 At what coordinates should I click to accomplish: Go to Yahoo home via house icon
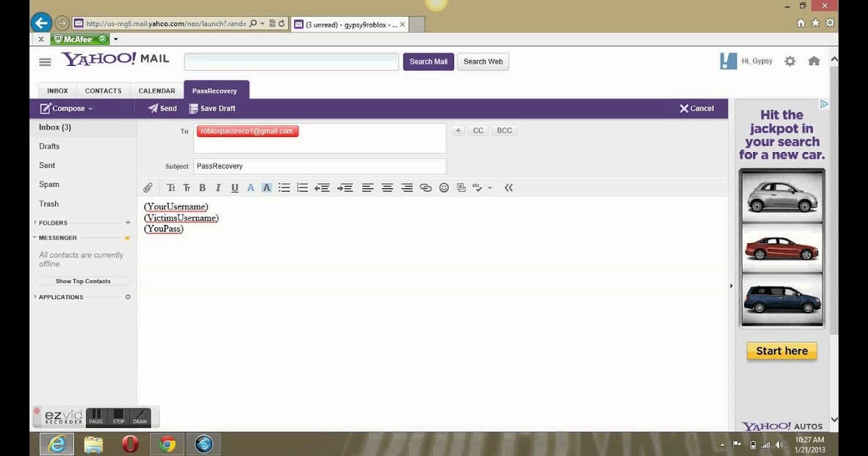(814, 62)
